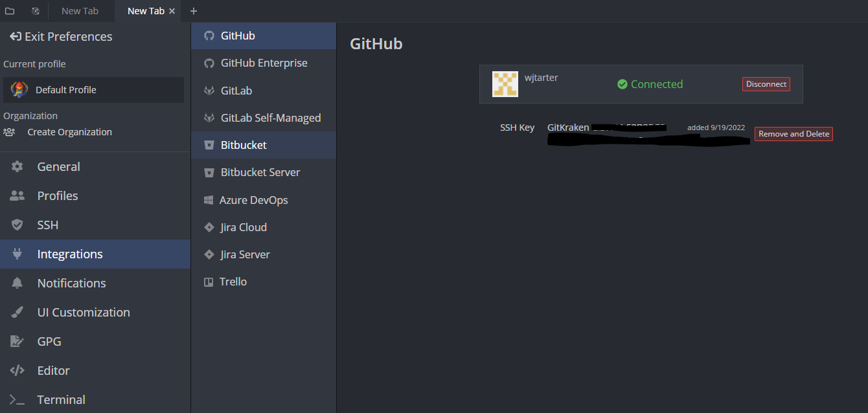Select the GitHub Enterprise integration
This screenshot has width=868, height=413.
coord(264,63)
